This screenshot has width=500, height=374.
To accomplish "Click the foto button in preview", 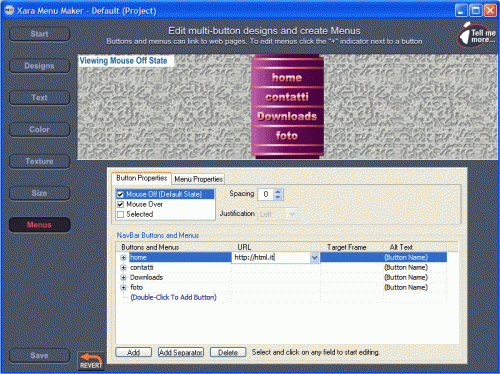I will [287, 136].
